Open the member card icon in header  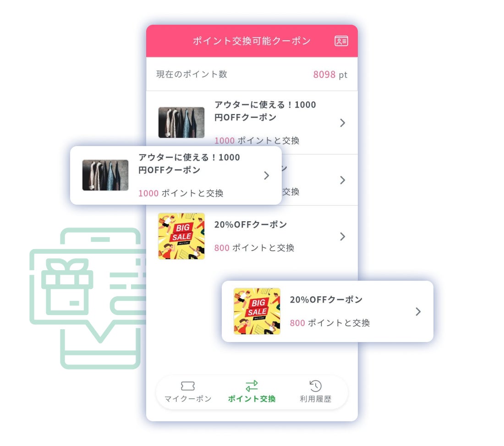click(341, 41)
